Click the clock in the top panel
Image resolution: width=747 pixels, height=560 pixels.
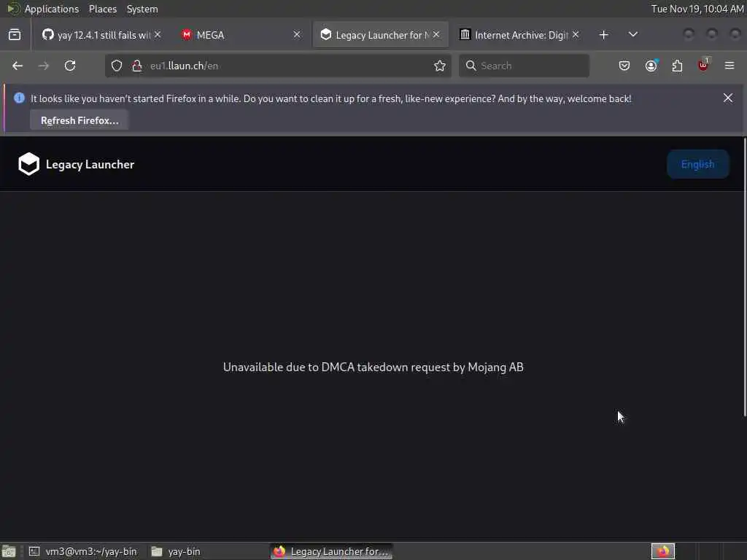point(697,9)
